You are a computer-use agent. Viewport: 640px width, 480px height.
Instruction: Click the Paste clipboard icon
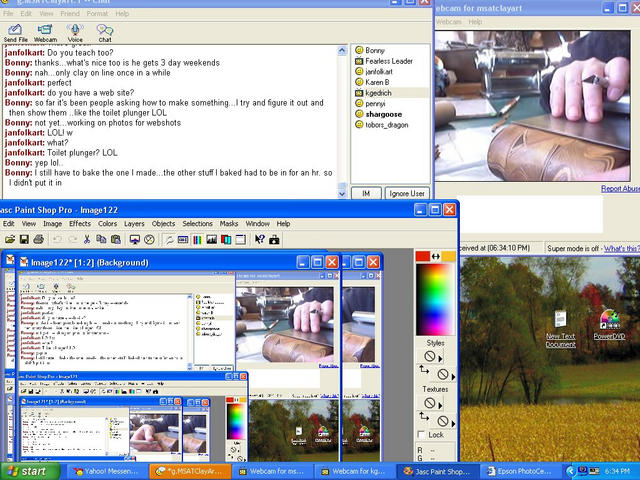[x=116, y=239]
